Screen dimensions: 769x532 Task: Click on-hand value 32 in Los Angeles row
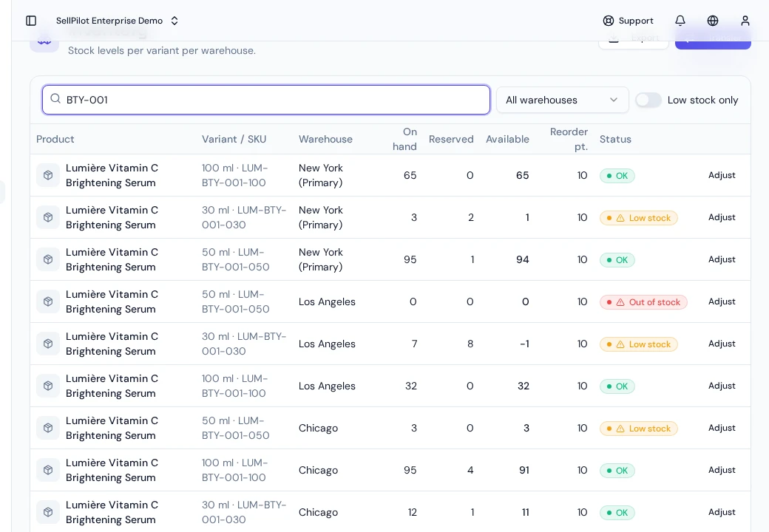click(411, 386)
